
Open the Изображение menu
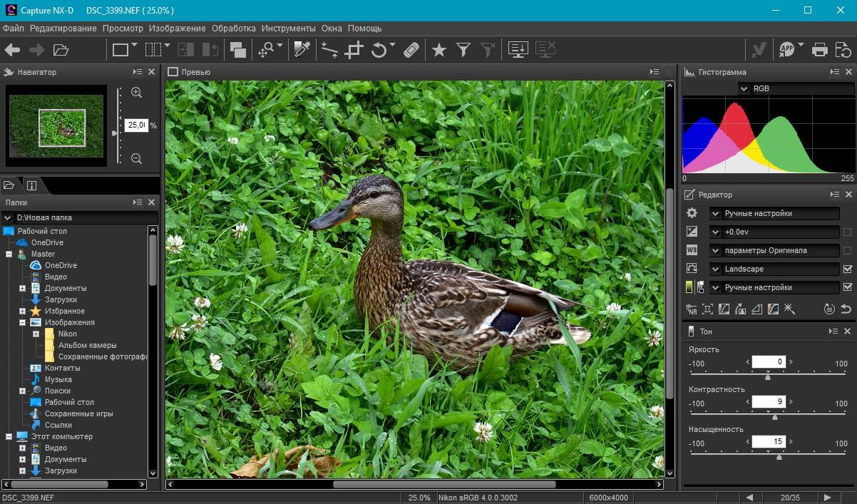coord(178,29)
